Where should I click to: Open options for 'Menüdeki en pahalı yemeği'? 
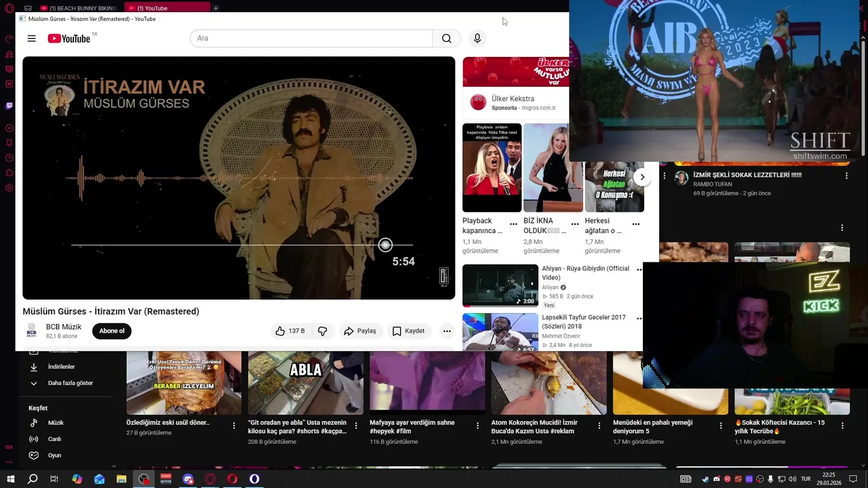721,426
